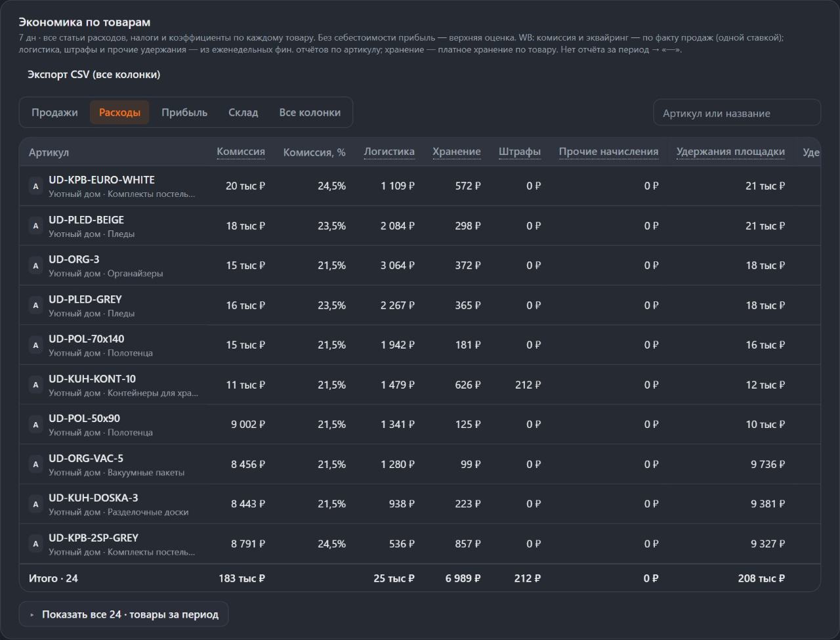Click the 212 ₽ fine in UD-KUH-KONT-10 row

point(528,385)
